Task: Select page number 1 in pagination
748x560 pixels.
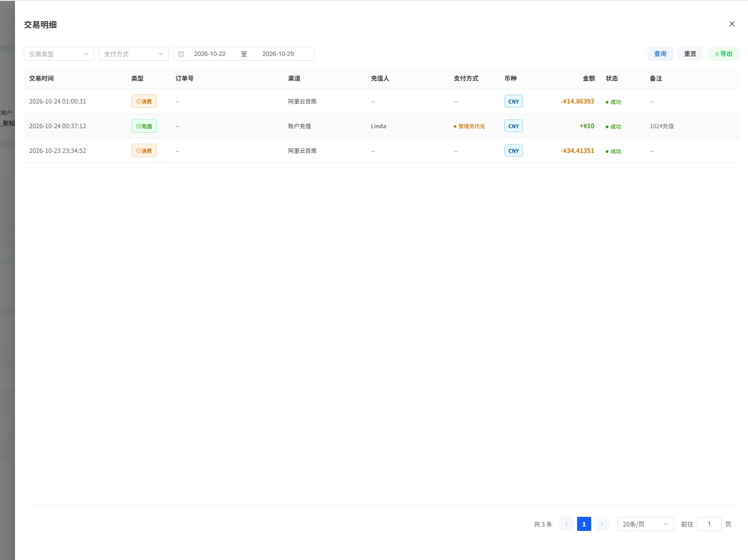Action: coord(584,524)
